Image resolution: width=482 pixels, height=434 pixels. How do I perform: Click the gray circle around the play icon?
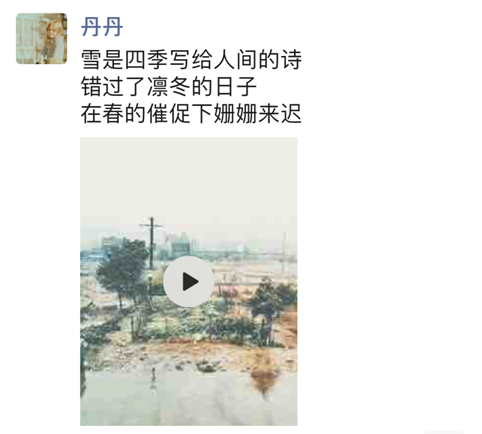click(189, 281)
